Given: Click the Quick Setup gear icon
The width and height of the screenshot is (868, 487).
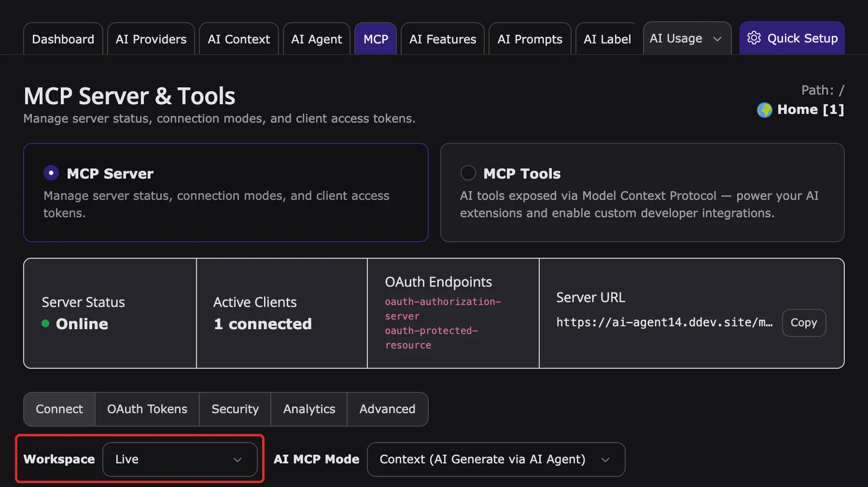Looking at the screenshot, I should coord(754,38).
